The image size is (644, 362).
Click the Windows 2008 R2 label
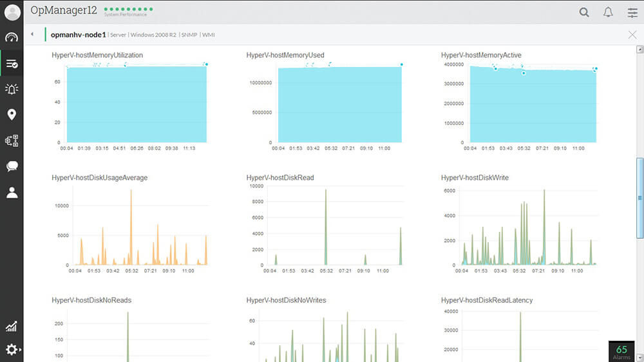point(153,35)
